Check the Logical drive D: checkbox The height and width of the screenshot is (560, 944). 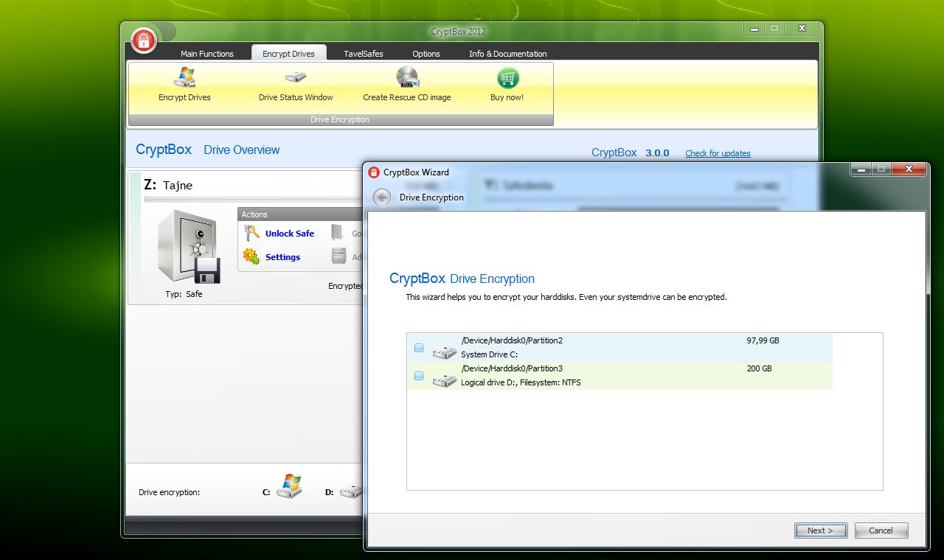pos(419,376)
